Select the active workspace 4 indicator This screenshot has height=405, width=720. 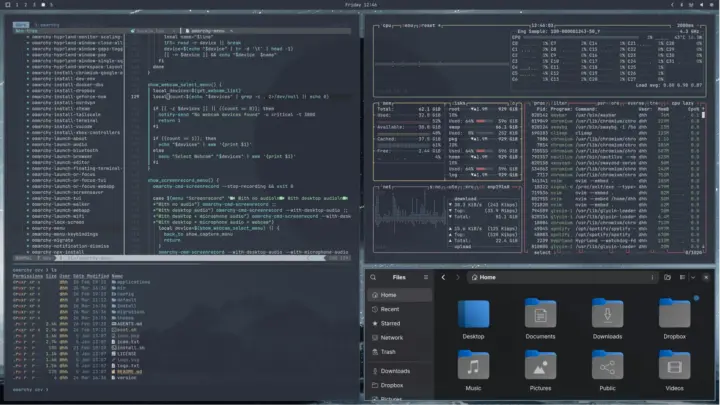43,5
